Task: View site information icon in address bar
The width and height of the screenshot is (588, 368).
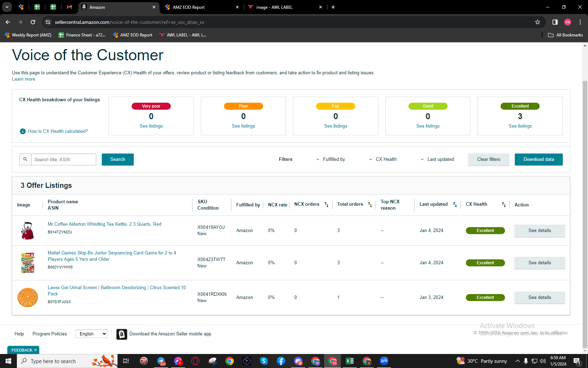Action: point(48,22)
